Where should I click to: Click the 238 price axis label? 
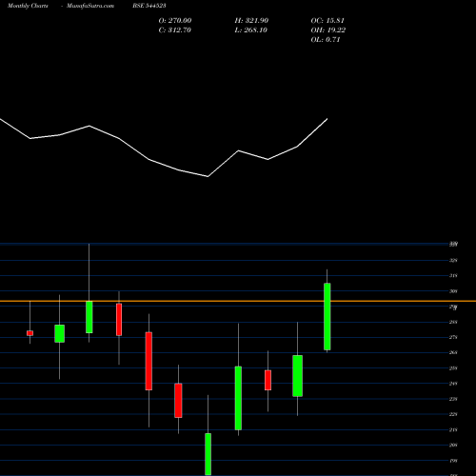tap(453, 399)
